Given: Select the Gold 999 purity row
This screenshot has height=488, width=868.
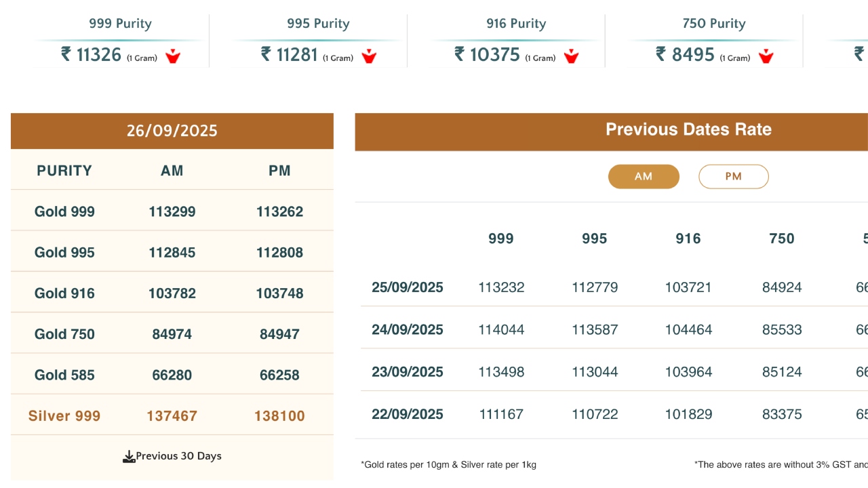Looking at the screenshot, I should click(x=64, y=211).
